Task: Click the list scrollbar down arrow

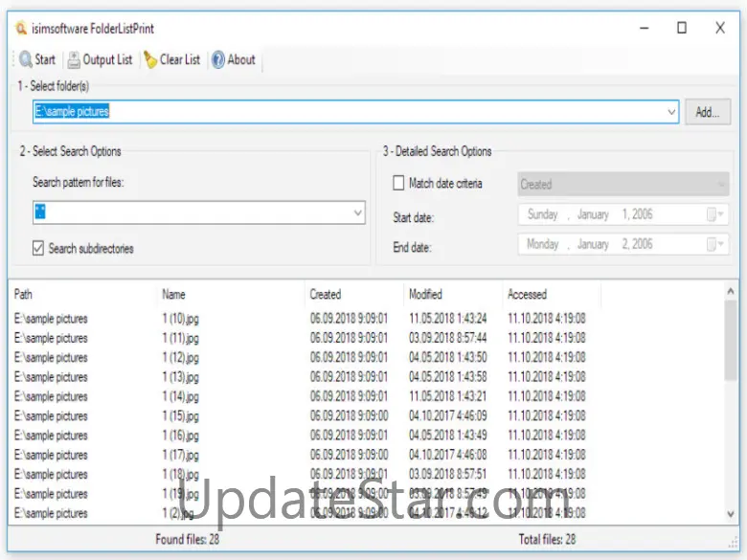Action: pos(731,514)
